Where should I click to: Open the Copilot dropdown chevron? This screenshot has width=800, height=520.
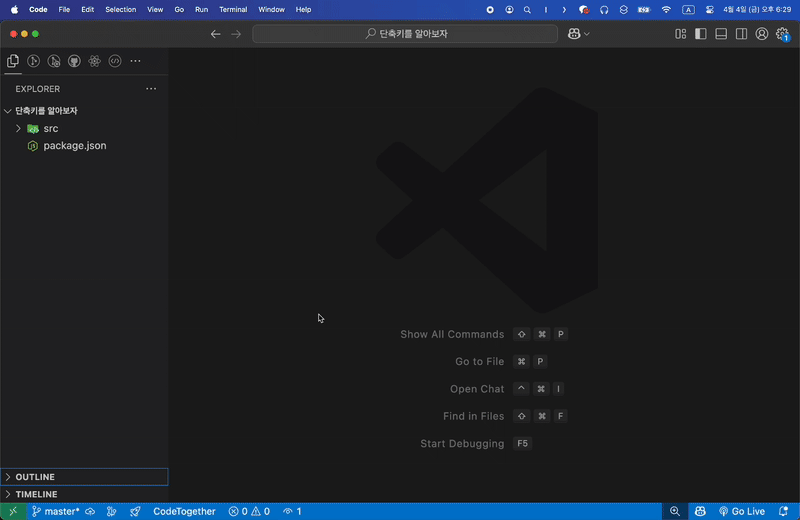[587, 34]
